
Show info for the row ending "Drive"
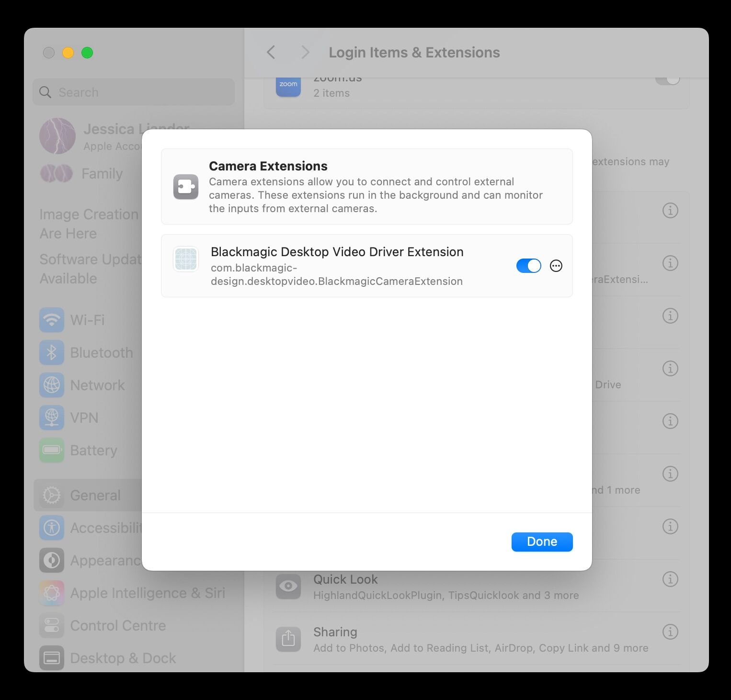[x=670, y=368]
